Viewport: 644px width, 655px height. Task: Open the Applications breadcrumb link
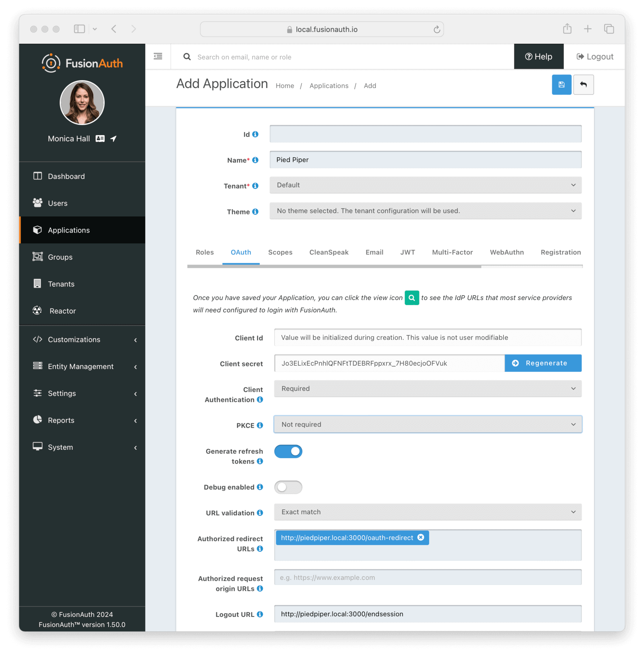coord(329,85)
